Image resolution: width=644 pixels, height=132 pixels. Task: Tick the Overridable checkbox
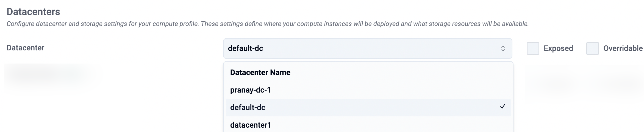coord(592,48)
